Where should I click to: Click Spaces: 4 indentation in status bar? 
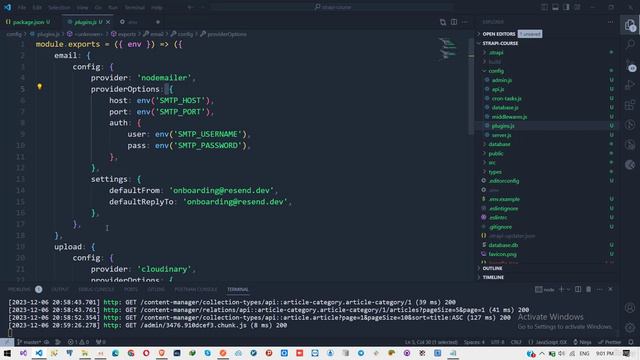tap(474, 342)
